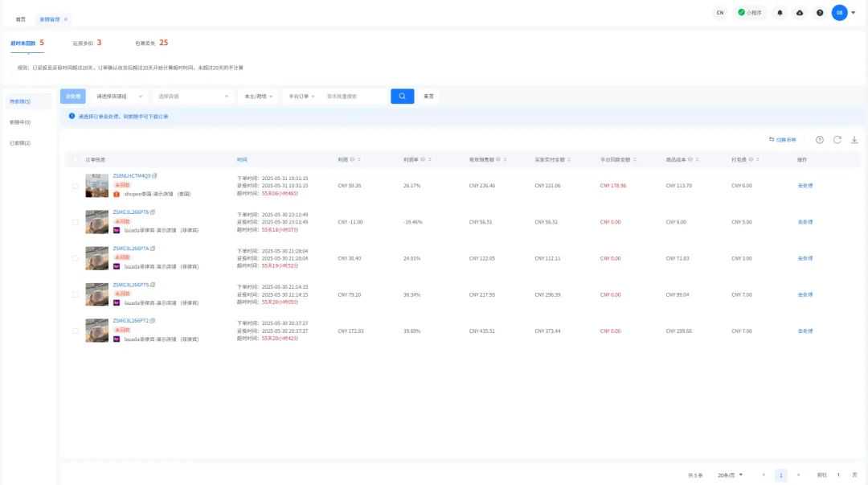Click the blue search magnifier button
Screen dimensions: 868x485
pyautogui.click(x=402, y=96)
